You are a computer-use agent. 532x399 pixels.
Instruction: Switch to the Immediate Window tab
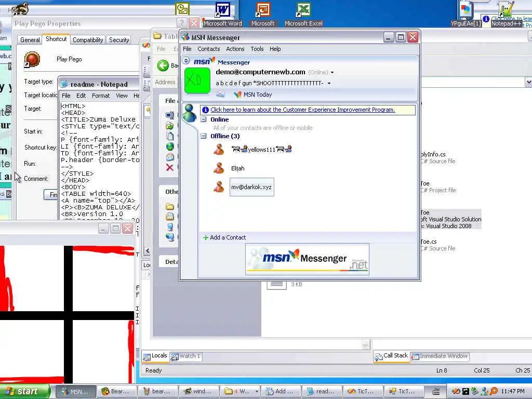440,356
